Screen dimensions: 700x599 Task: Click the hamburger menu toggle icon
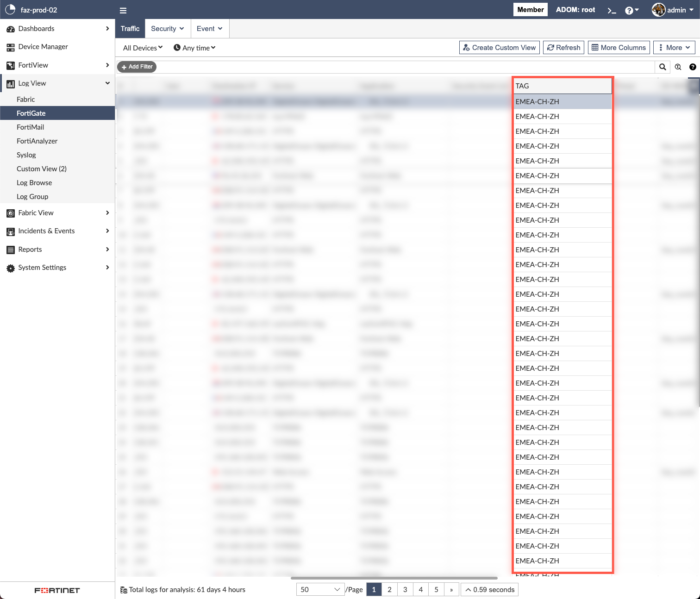123,10
